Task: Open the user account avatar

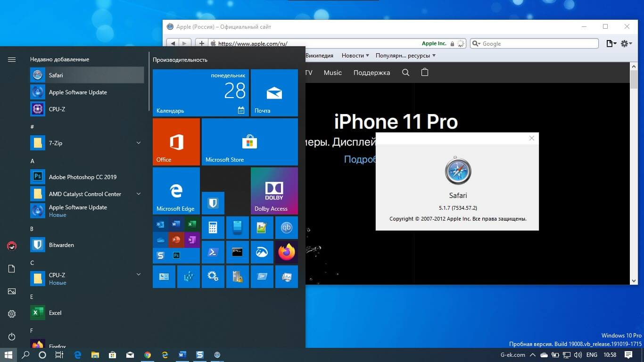Action: click(12, 246)
